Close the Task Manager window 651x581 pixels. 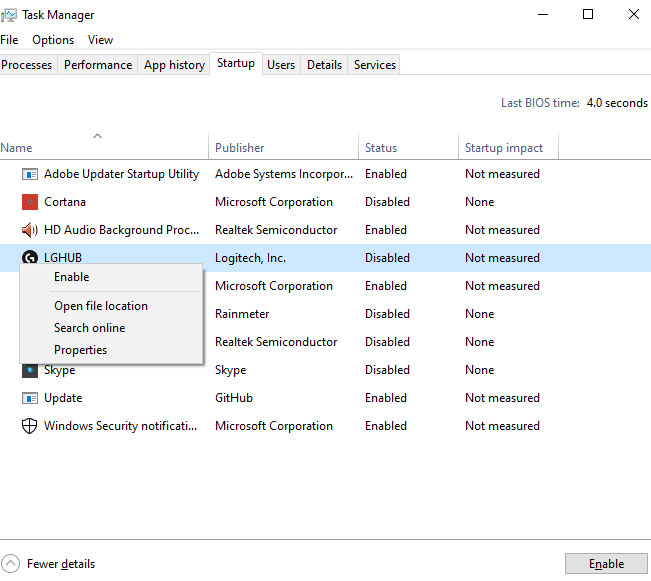(634, 15)
